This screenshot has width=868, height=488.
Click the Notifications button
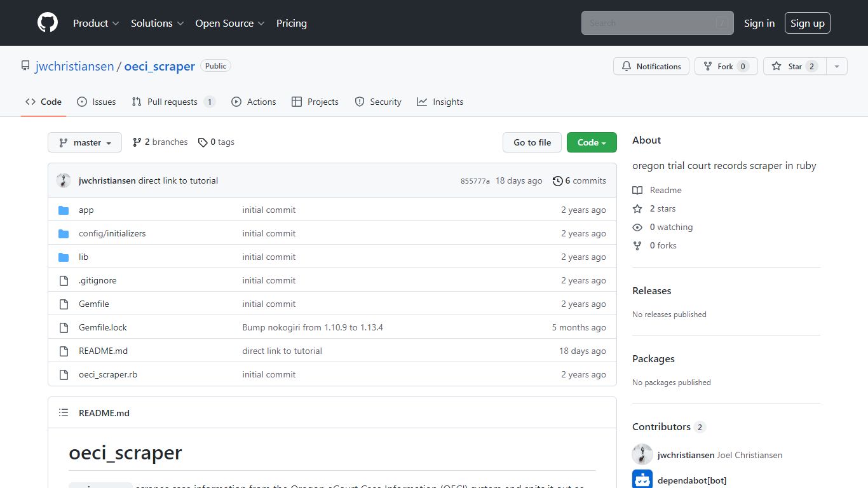tap(651, 66)
